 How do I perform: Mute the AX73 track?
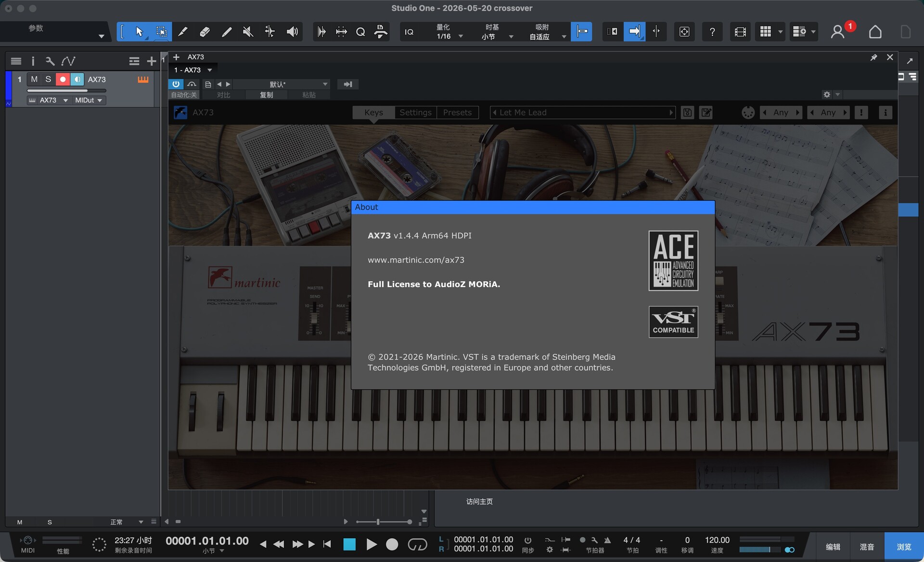34,79
